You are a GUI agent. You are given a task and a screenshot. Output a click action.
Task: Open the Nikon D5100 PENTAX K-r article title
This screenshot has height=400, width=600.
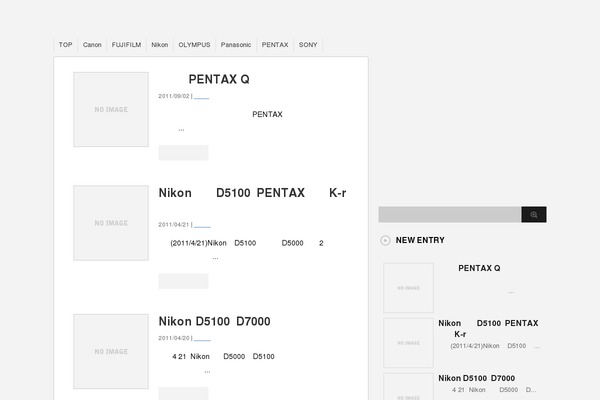(253, 193)
